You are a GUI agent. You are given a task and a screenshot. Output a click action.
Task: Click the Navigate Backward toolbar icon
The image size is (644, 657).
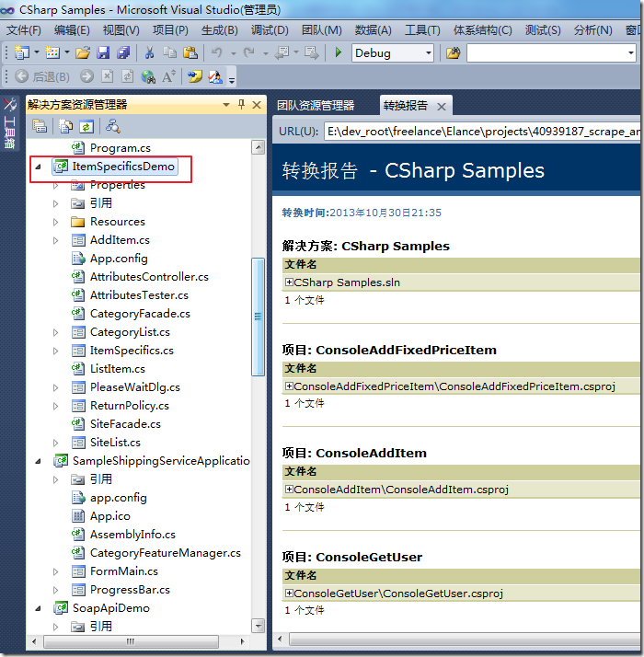click(282, 52)
